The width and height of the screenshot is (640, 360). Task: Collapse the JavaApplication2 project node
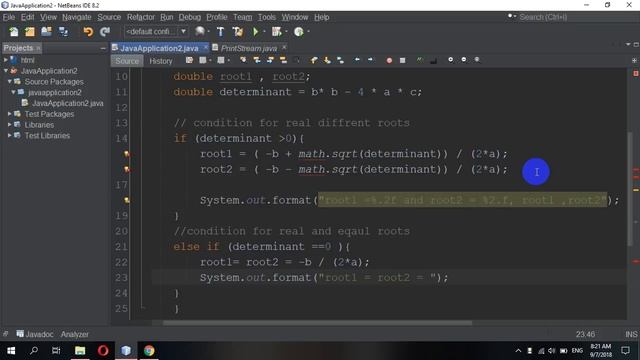(x=6, y=71)
